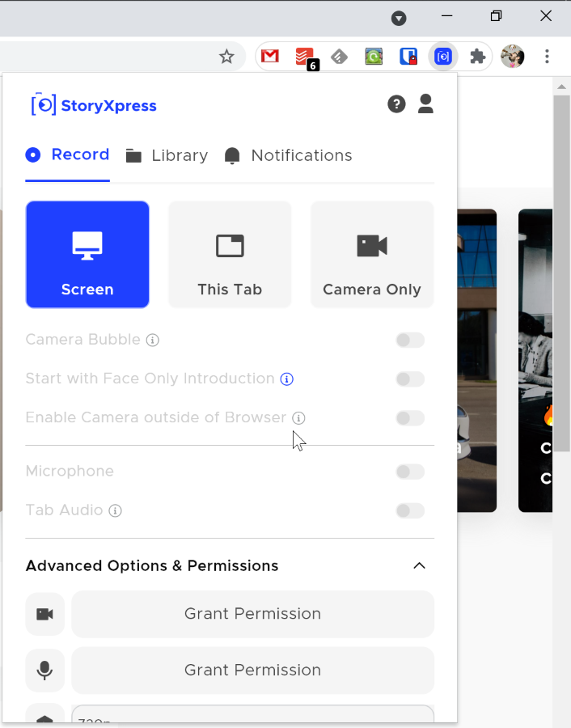This screenshot has height=728, width=571.
Task: Open the building video thumbnail behind popup
Action: (477, 360)
